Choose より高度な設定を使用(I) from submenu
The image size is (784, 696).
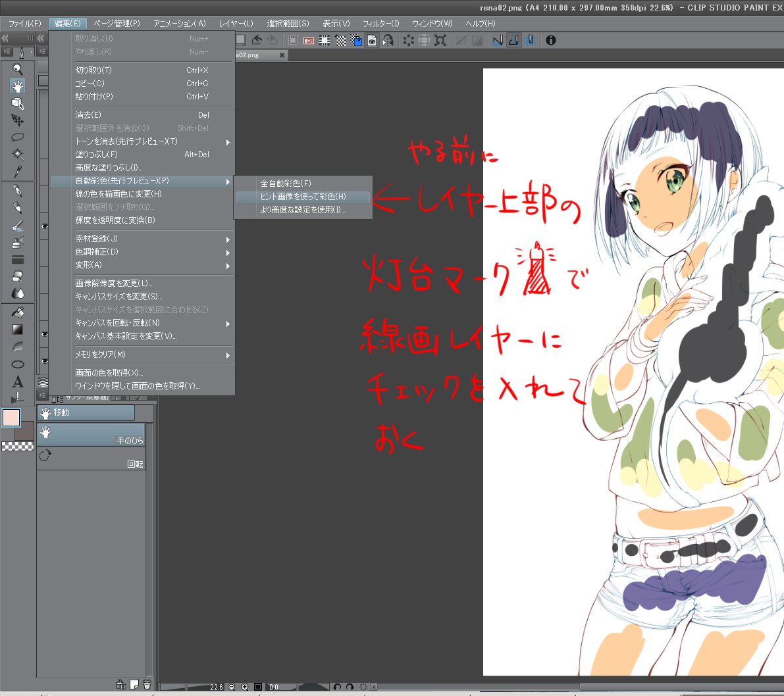click(303, 210)
